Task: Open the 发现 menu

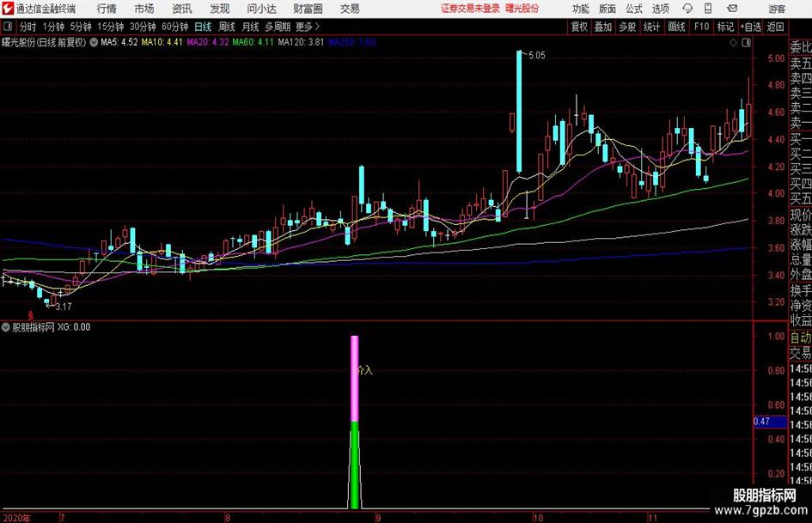Action: point(220,9)
